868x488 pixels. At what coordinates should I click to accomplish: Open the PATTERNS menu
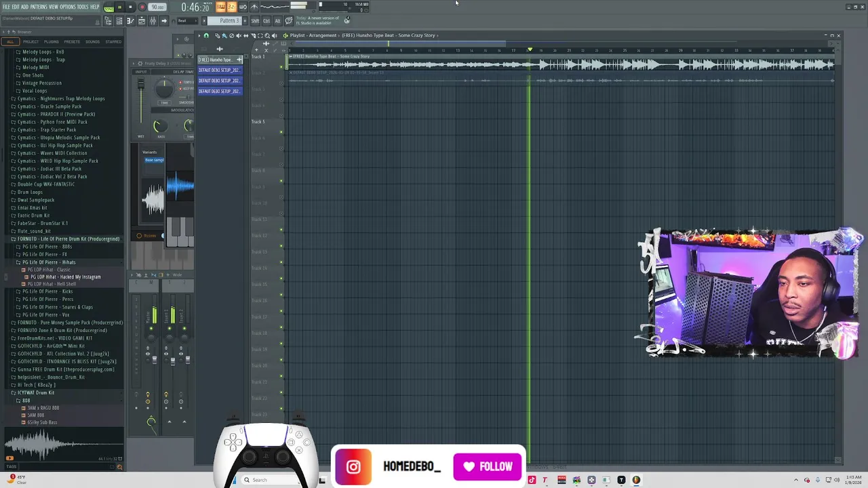click(39, 7)
